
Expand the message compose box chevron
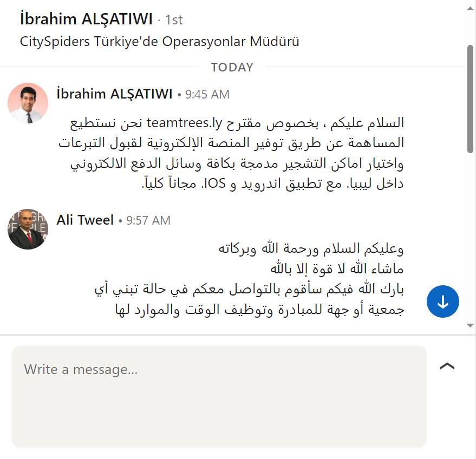[447, 366]
